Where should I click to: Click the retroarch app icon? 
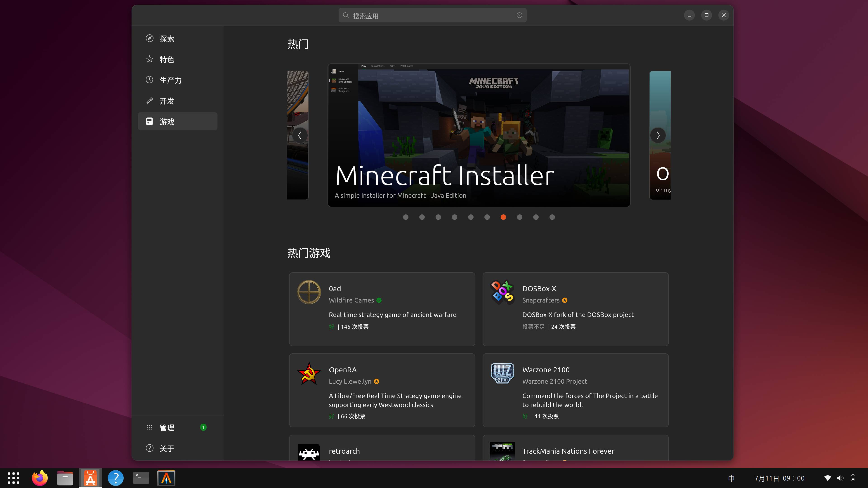[x=309, y=452]
